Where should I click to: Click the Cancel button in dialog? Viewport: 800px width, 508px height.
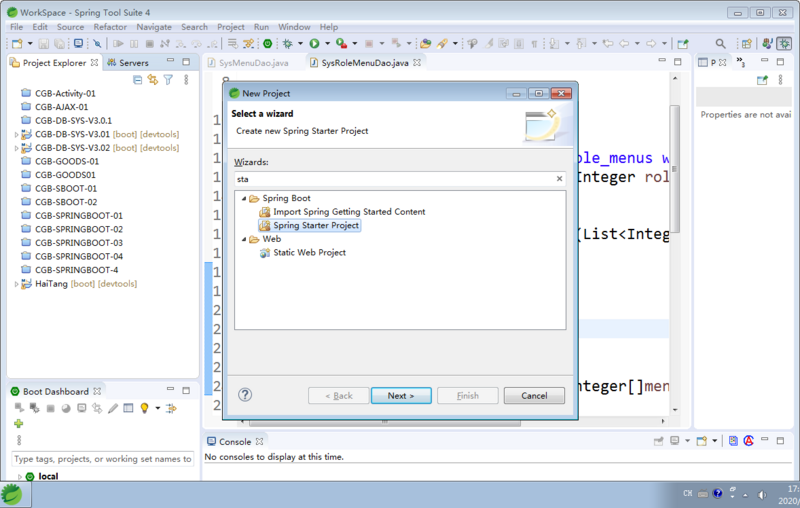point(534,395)
